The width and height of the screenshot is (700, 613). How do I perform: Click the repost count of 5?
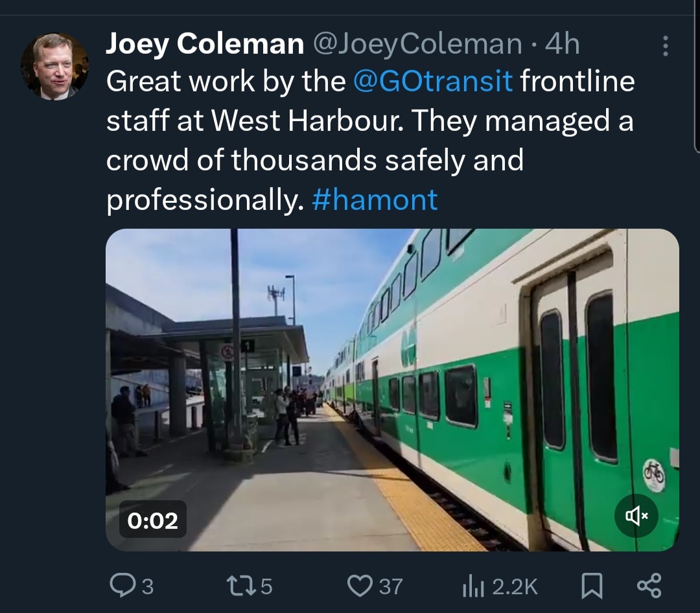(266, 587)
